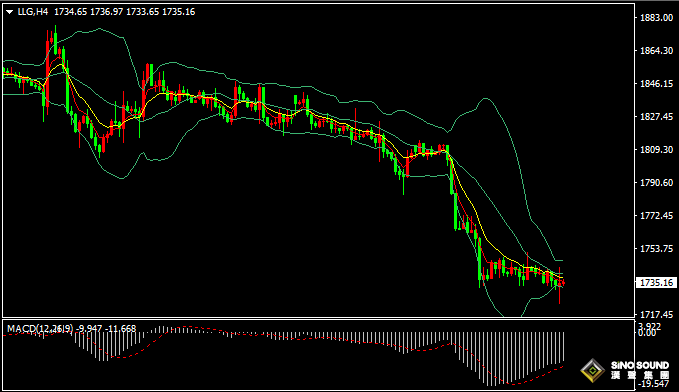Viewport: 679px width, 392px height.
Task: Click the 1753.75 price axis label
Action: (656, 248)
